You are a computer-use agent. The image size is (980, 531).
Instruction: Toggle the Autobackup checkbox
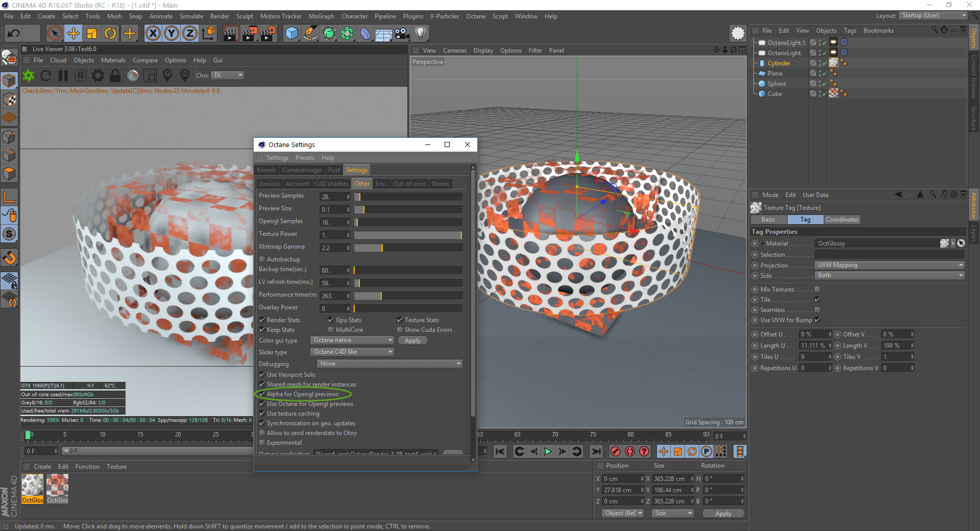tap(262, 259)
